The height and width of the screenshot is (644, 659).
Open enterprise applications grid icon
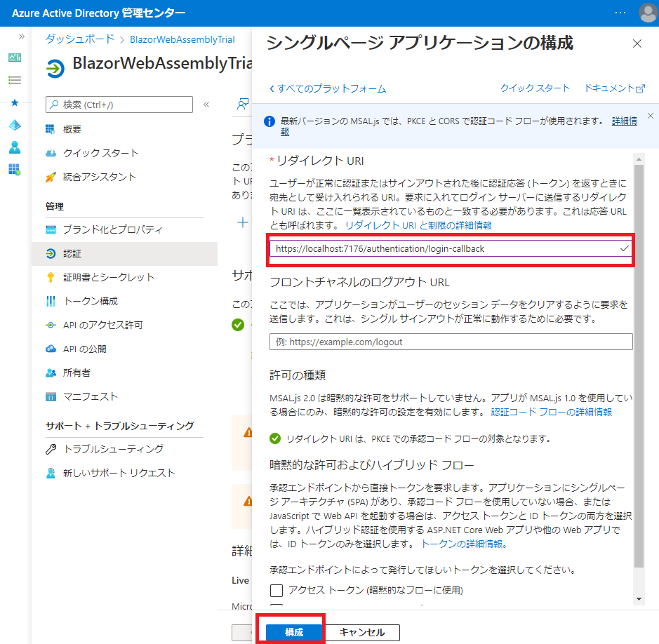click(x=15, y=170)
